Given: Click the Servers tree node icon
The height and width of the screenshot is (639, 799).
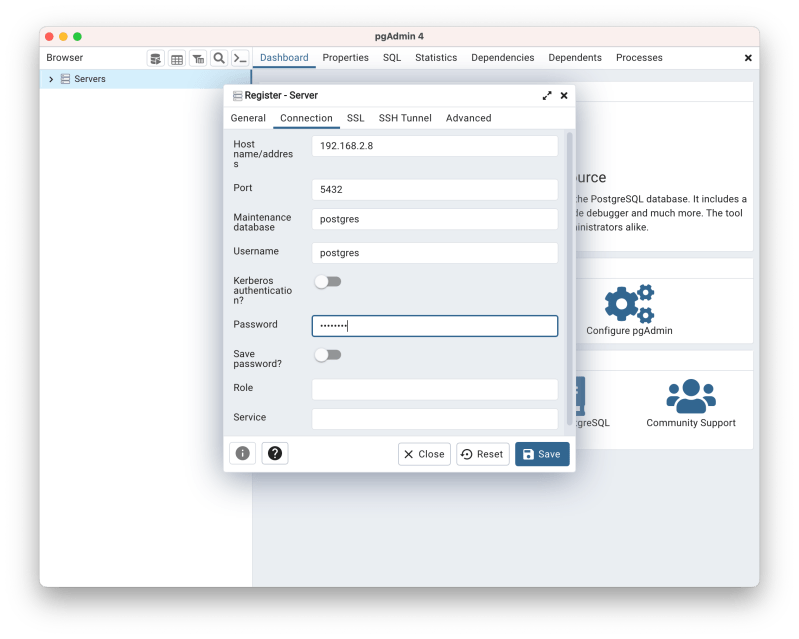Looking at the screenshot, I should [x=65, y=79].
